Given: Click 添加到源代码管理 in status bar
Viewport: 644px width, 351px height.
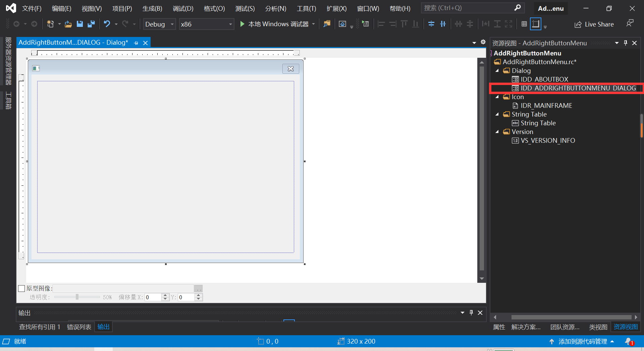Looking at the screenshot, I should point(583,342).
